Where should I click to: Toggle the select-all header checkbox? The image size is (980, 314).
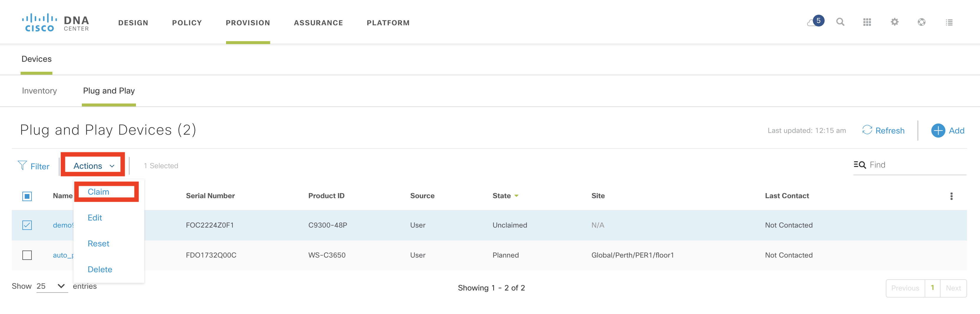27,196
